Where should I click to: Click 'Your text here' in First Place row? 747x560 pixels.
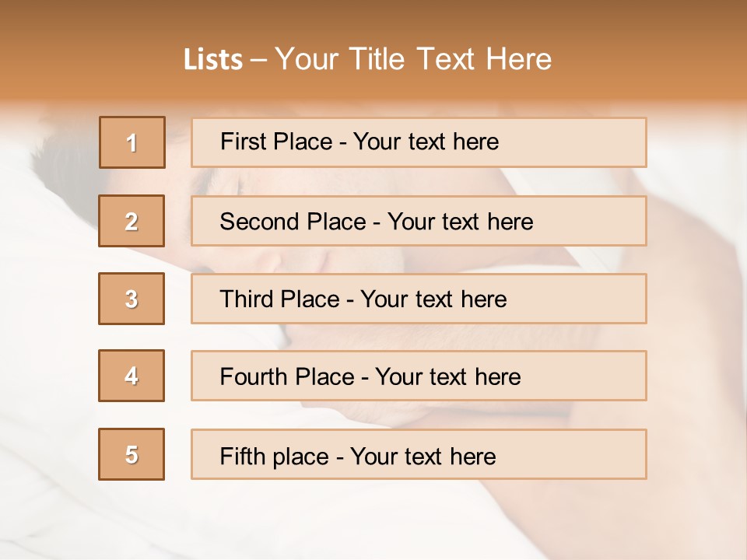pos(426,142)
